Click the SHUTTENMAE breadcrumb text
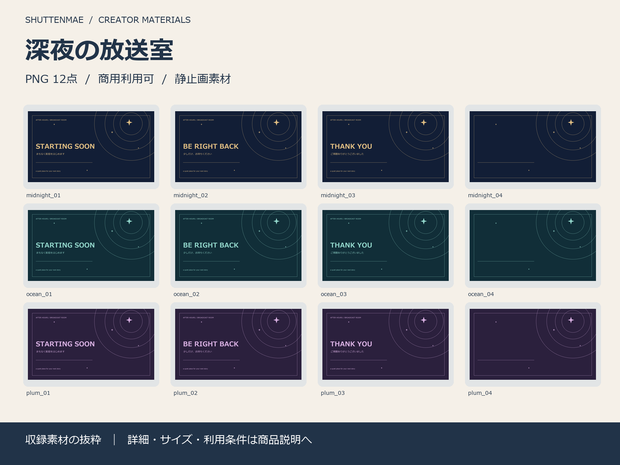The width and height of the screenshot is (620, 465). 54,20
